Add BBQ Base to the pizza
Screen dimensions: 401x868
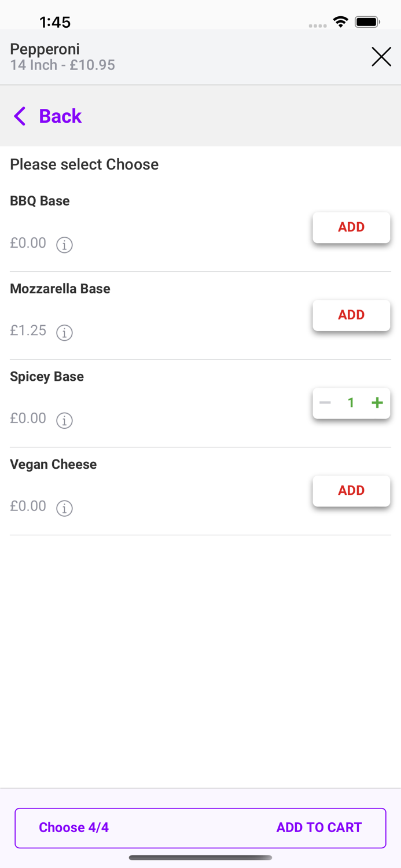(x=351, y=227)
